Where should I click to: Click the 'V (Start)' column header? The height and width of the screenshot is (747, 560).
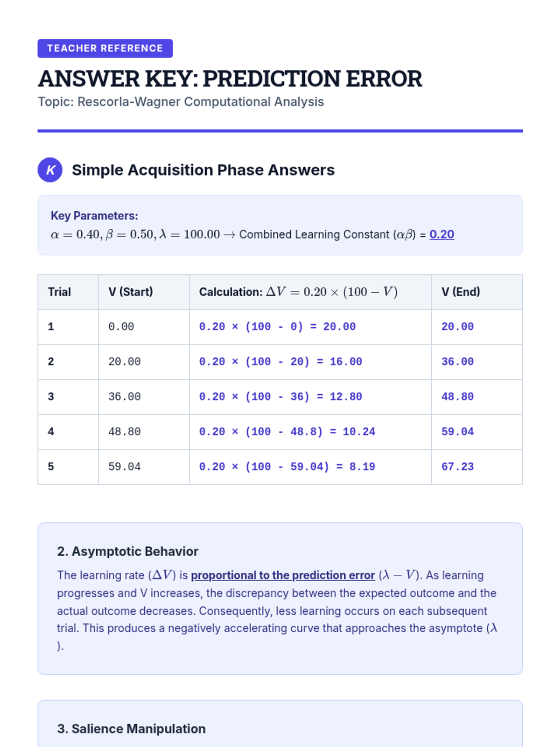click(131, 292)
